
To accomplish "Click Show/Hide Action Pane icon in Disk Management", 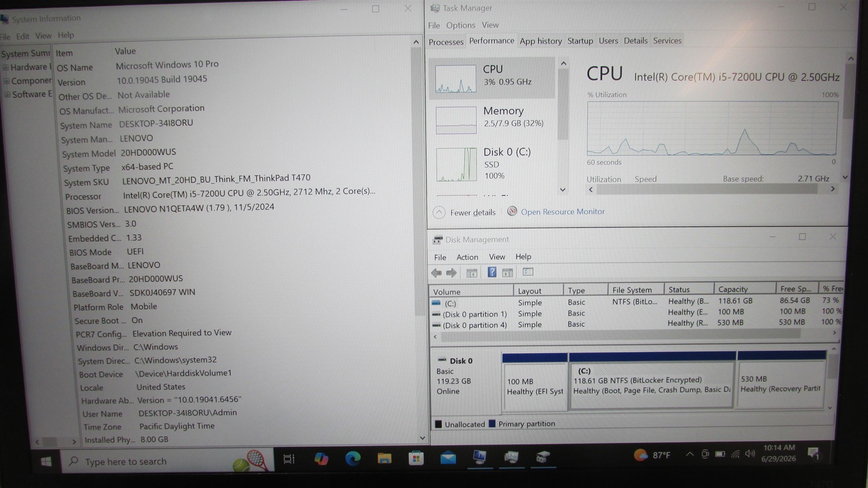I will pyautogui.click(x=508, y=272).
